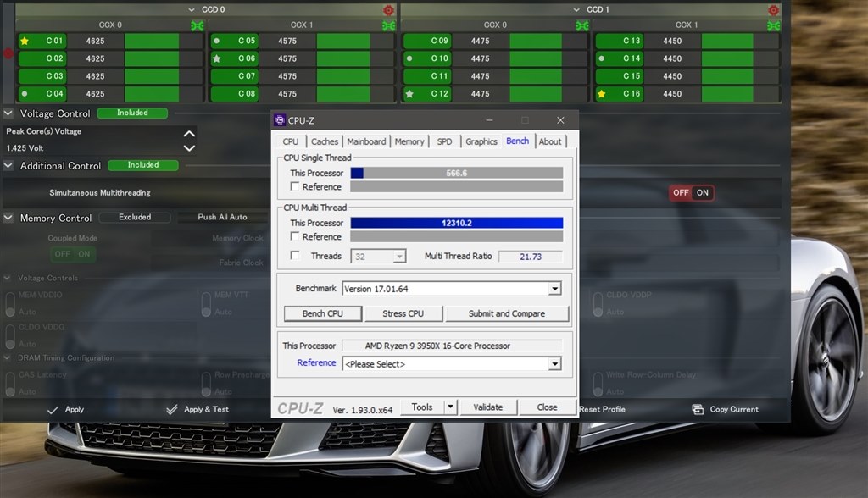Toggle the MEM VDDIO Auto switch
Image resolution: width=868 pixels, height=498 pixels.
(x=10, y=304)
